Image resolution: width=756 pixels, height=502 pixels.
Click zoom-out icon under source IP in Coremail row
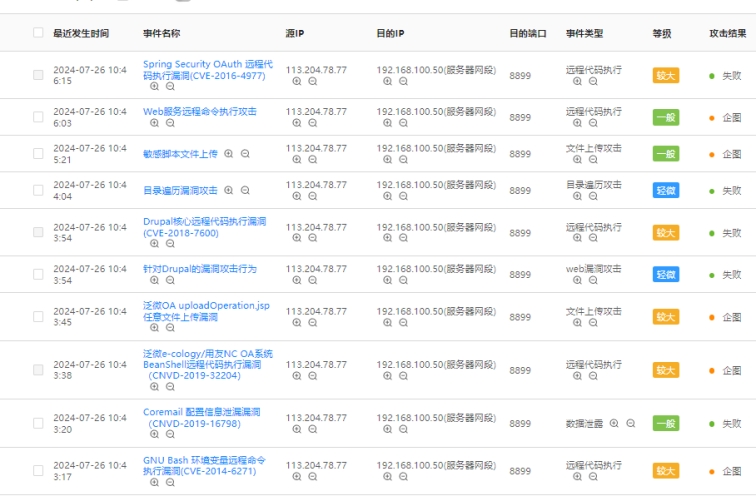pyautogui.click(x=313, y=429)
